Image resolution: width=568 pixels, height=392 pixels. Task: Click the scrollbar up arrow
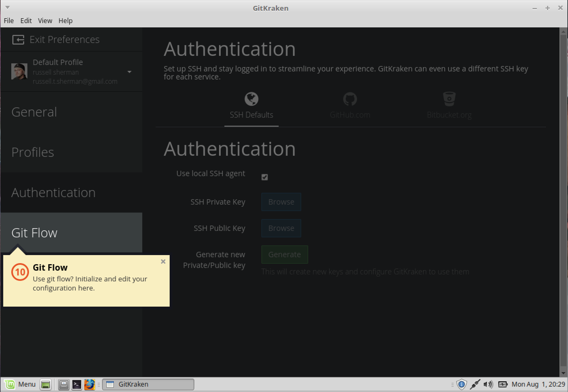(563, 32)
